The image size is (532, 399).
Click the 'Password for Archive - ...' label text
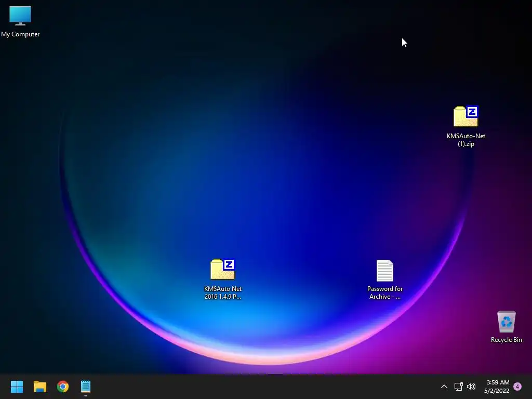(x=385, y=292)
